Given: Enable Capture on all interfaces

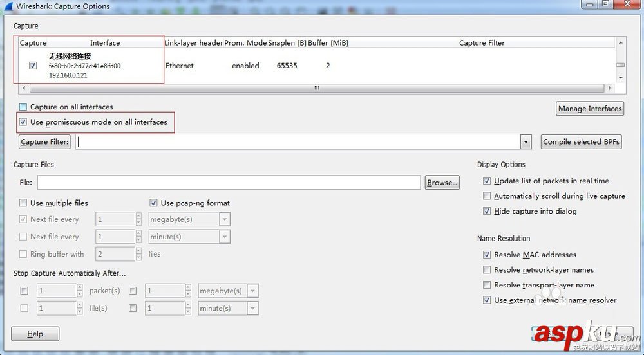Looking at the screenshot, I should (23, 107).
